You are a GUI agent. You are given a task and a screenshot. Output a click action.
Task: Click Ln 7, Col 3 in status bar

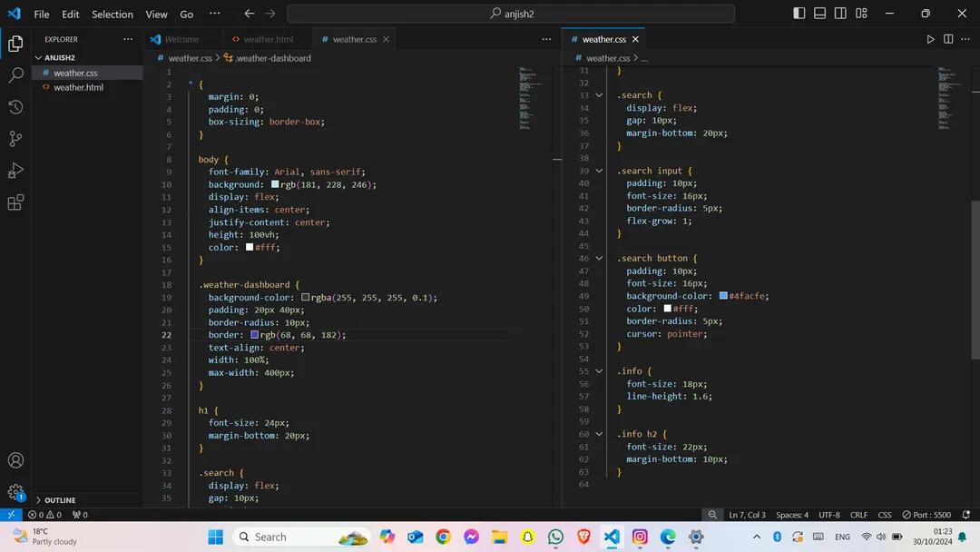[747, 515]
